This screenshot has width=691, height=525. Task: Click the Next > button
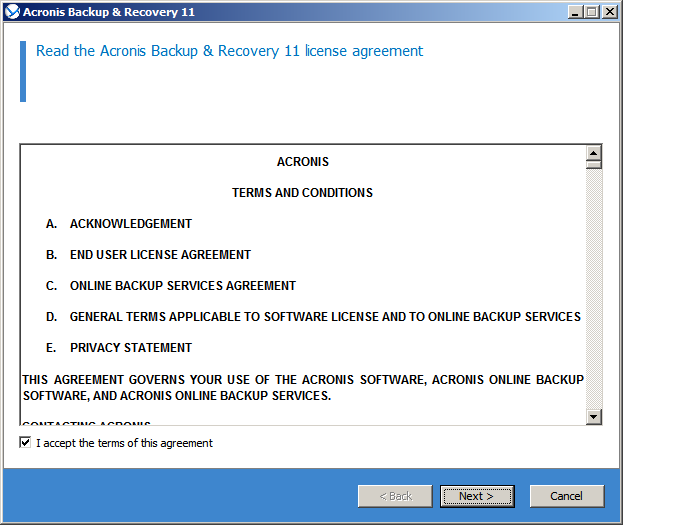(x=477, y=496)
